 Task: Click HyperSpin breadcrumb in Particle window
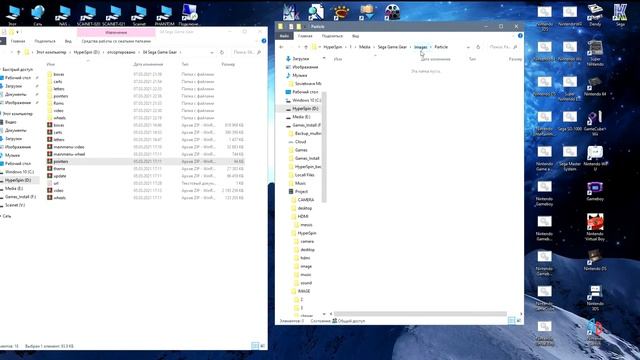(x=333, y=47)
